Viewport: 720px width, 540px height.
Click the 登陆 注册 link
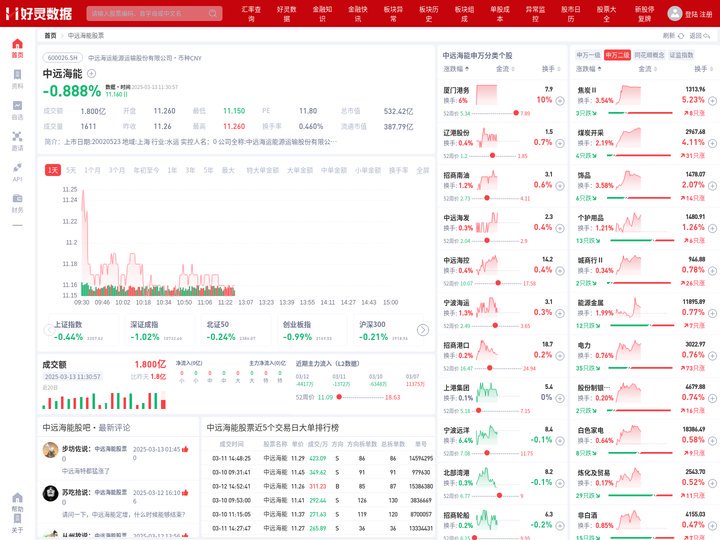698,14
